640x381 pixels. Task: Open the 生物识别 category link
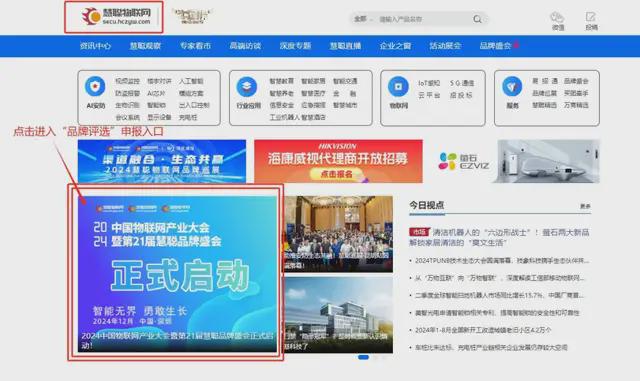[127, 105]
